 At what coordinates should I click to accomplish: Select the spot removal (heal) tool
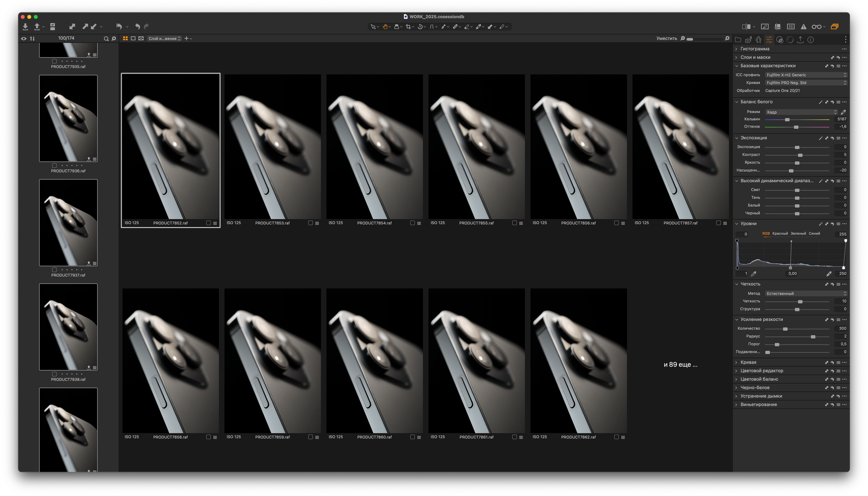coord(455,26)
